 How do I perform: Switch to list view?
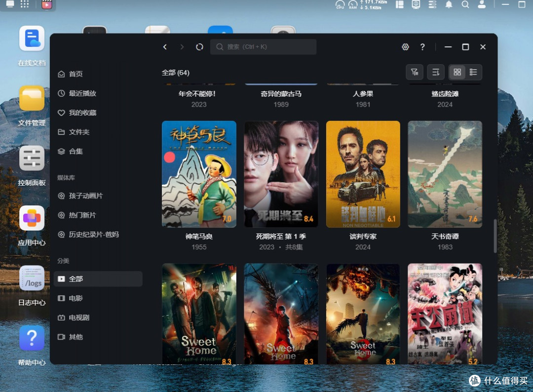click(473, 72)
